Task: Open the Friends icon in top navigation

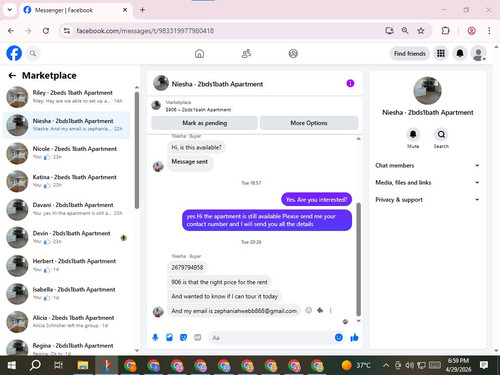Action: click(x=246, y=53)
